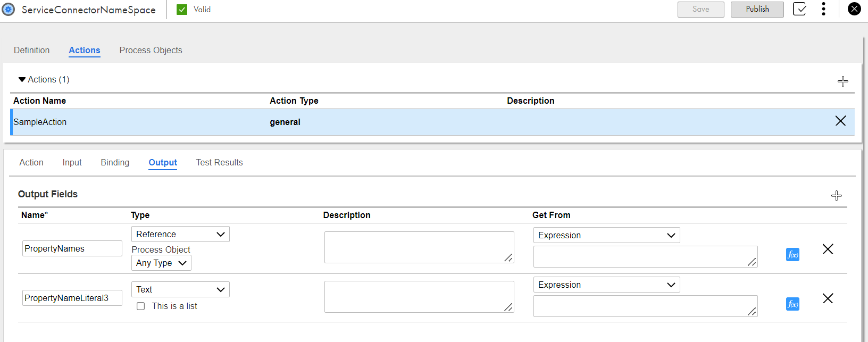The width and height of the screenshot is (868, 342).
Task: Click the expression text area for PropertyNames
Action: click(646, 256)
